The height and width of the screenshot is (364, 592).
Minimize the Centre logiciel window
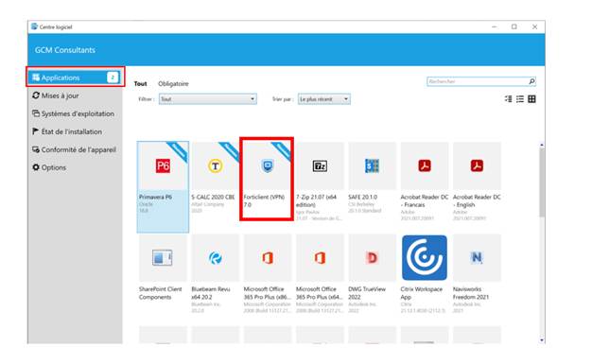(495, 26)
